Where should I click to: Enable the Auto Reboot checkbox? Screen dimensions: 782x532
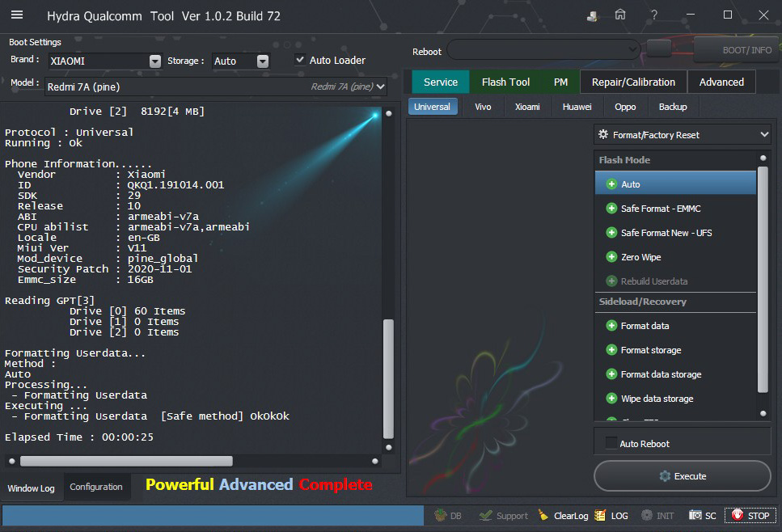point(611,443)
